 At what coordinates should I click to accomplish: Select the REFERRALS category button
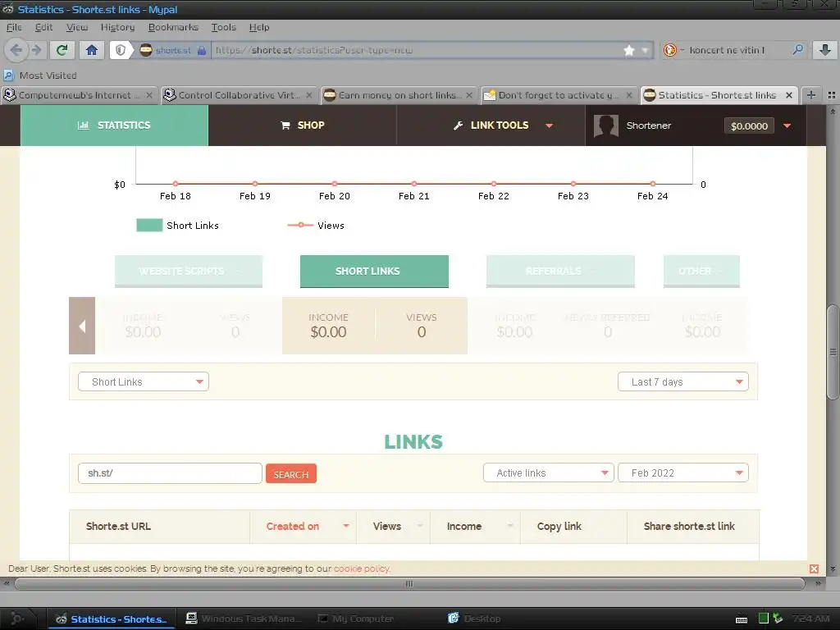tap(560, 271)
